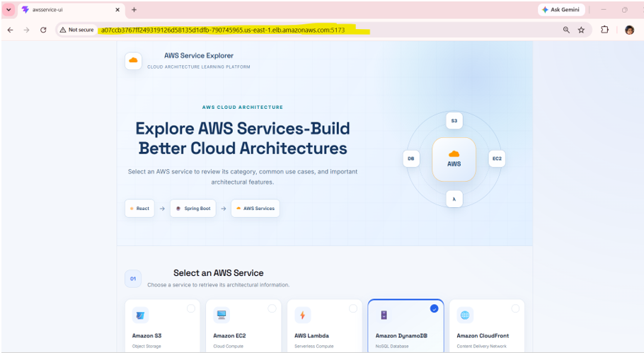Viewport: 644px width, 355px height.
Task: Select the Amazon EC2 radio button
Action: [272, 308]
